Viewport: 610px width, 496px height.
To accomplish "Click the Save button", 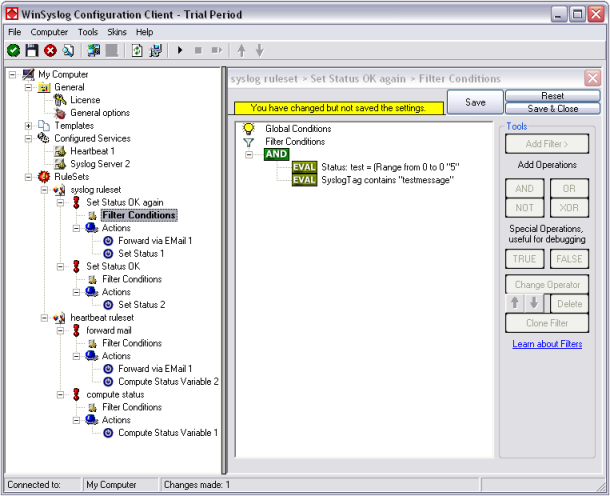I will point(475,102).
